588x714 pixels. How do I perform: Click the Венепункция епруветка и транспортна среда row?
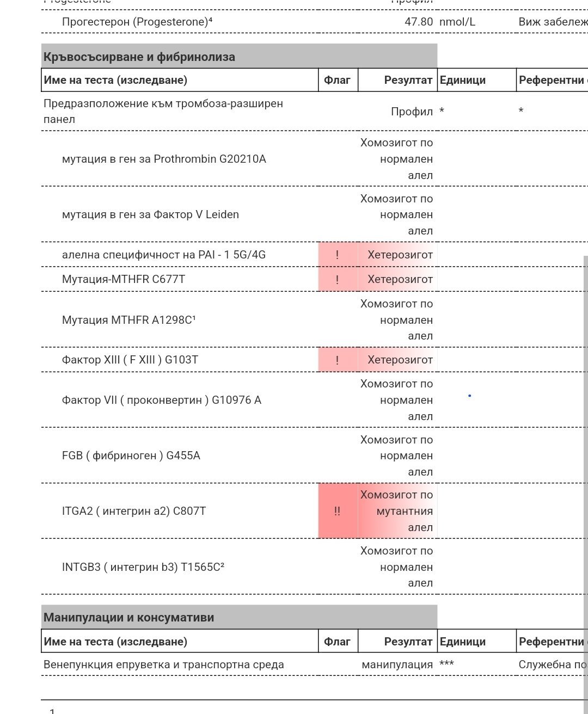pos(164,664)
